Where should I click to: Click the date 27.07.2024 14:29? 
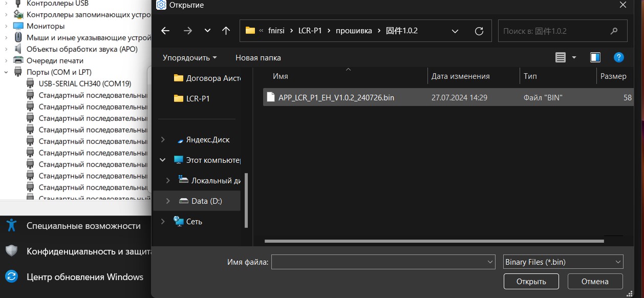(459, 97)
